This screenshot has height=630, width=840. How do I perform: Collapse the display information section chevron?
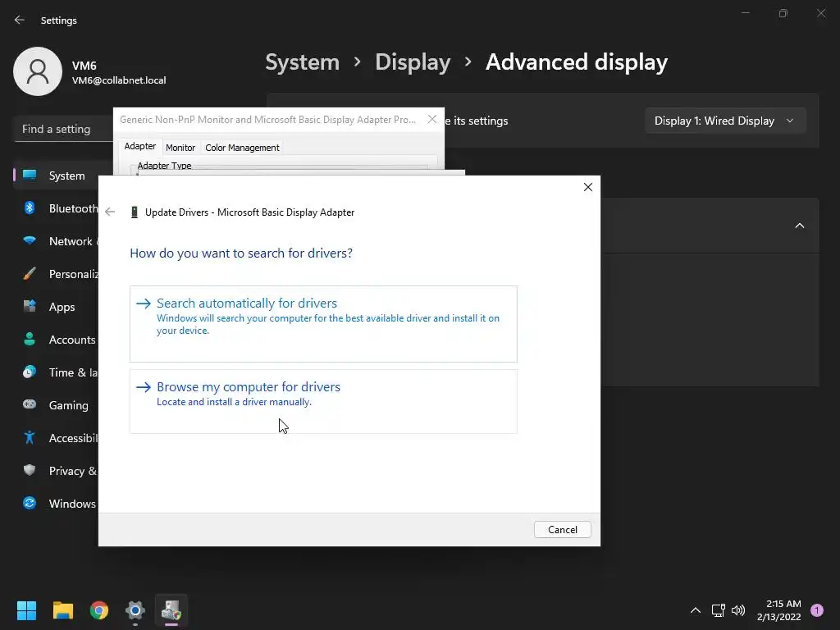click(x=799, y=226)
